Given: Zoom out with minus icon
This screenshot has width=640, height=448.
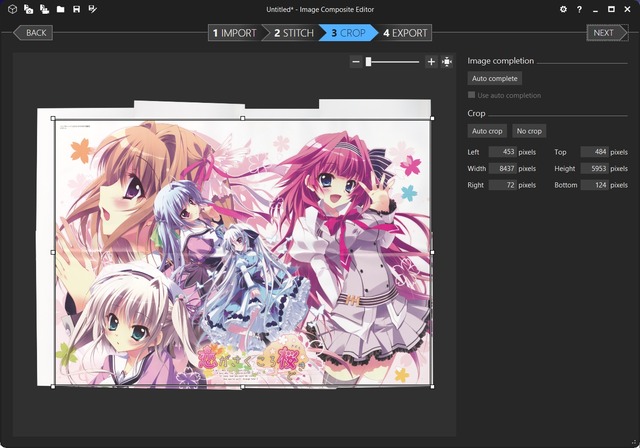Looking at the screenshot, I should tap(356, 62).
